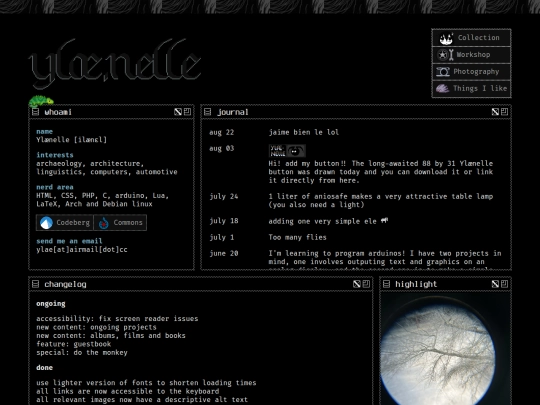Click the 'done' changelog heading
This screenshot has width=540, height=405.
click(44, 367)
